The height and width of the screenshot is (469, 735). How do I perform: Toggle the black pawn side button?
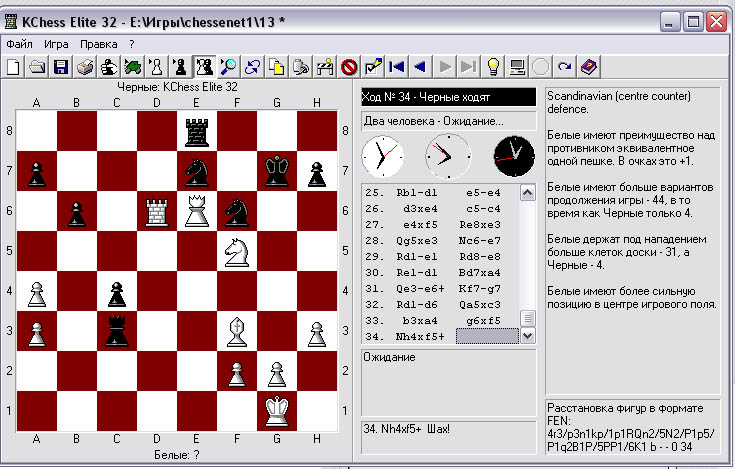(x=181, y=67)
